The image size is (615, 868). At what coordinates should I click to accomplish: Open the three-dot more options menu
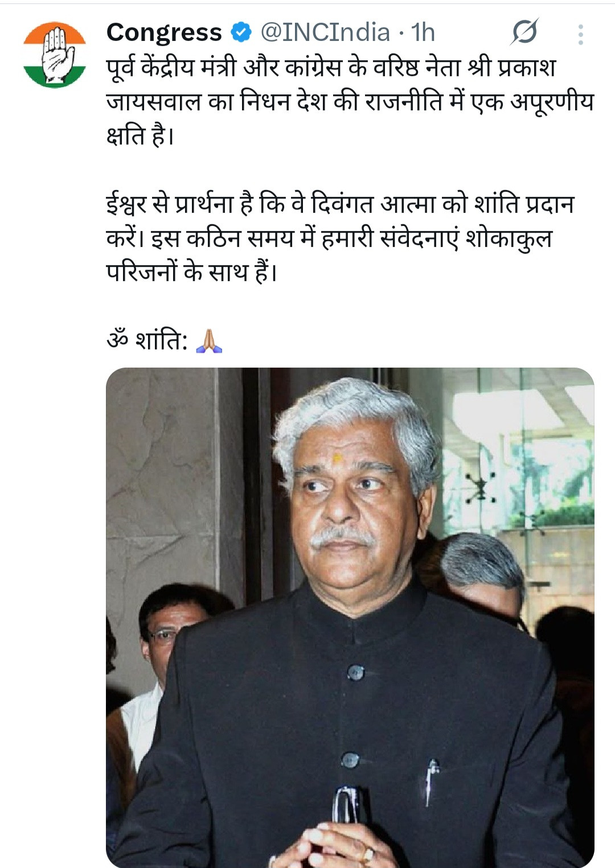(580, 34)
